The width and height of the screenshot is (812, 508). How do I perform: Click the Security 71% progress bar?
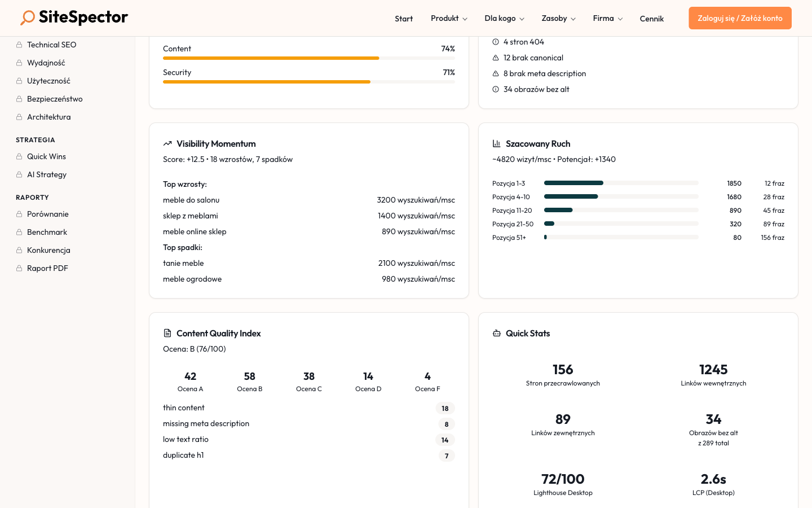(x=309, y=82)
